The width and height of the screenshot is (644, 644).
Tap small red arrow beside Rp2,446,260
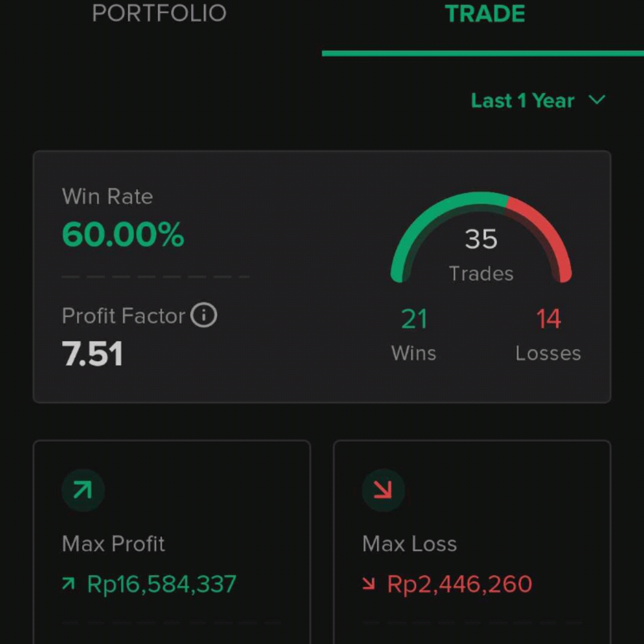tap(368, 584)
